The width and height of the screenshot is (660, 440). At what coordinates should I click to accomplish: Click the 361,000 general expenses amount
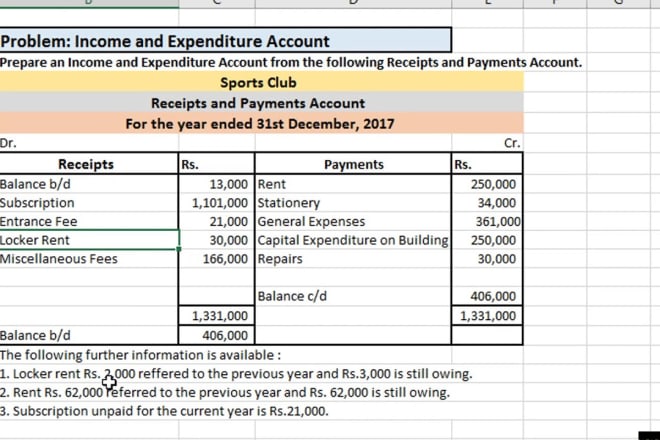[x=487, y=221]
